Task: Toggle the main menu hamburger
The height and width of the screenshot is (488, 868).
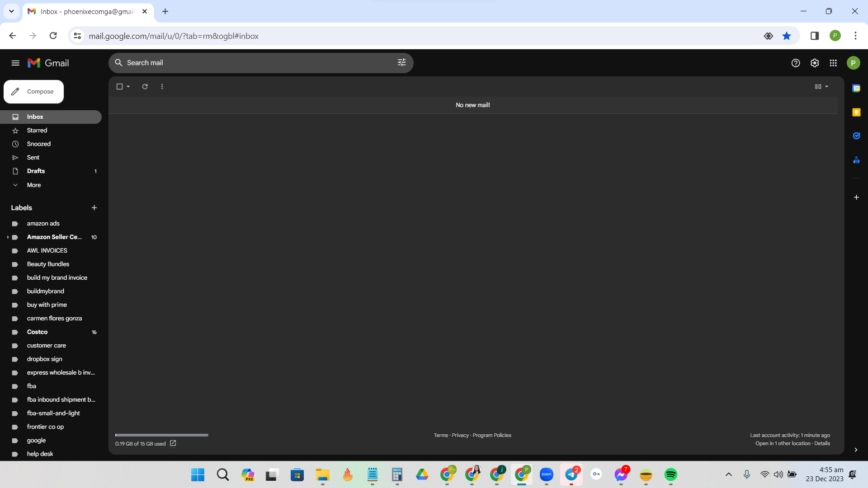Action: (15, 63)
